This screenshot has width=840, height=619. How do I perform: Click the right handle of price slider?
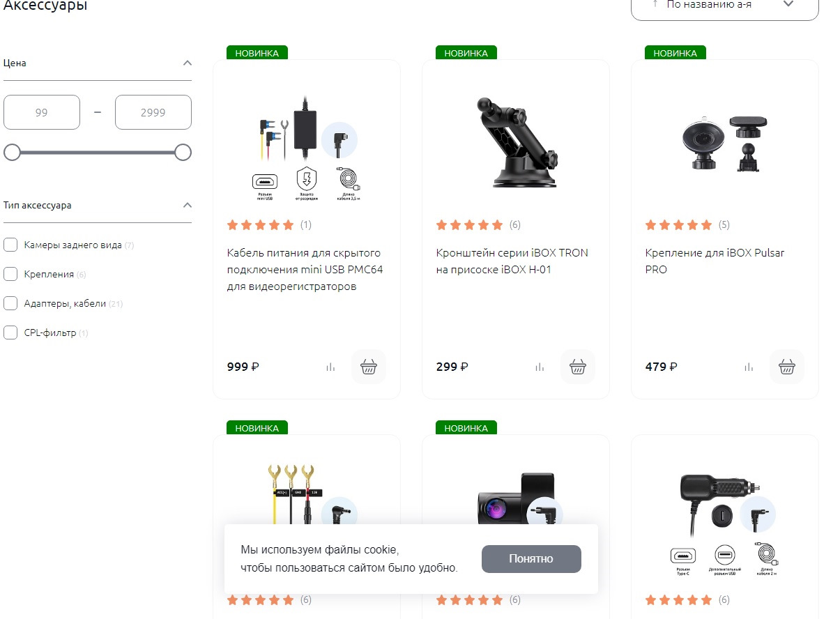[183, 153]
